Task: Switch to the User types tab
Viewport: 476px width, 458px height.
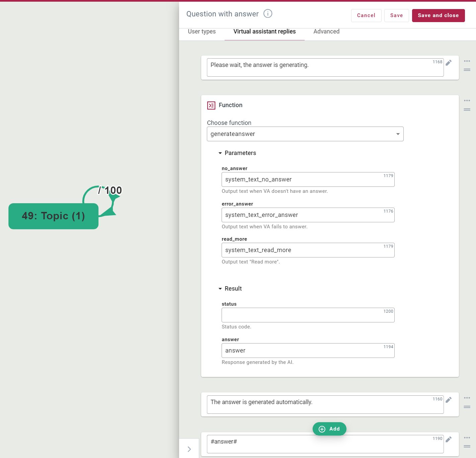Action: click(202, 31)
